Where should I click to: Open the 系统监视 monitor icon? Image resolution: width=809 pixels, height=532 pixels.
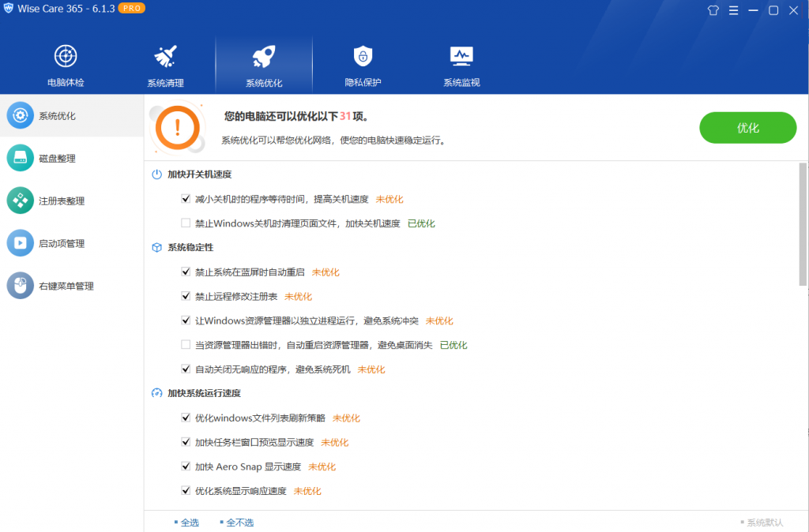point(461,56)
